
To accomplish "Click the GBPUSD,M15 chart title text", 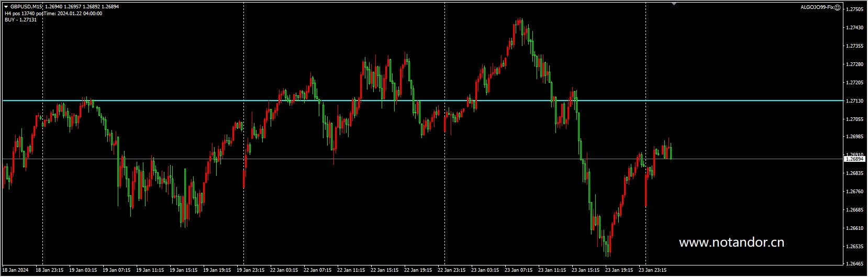I will click(26, 7).
